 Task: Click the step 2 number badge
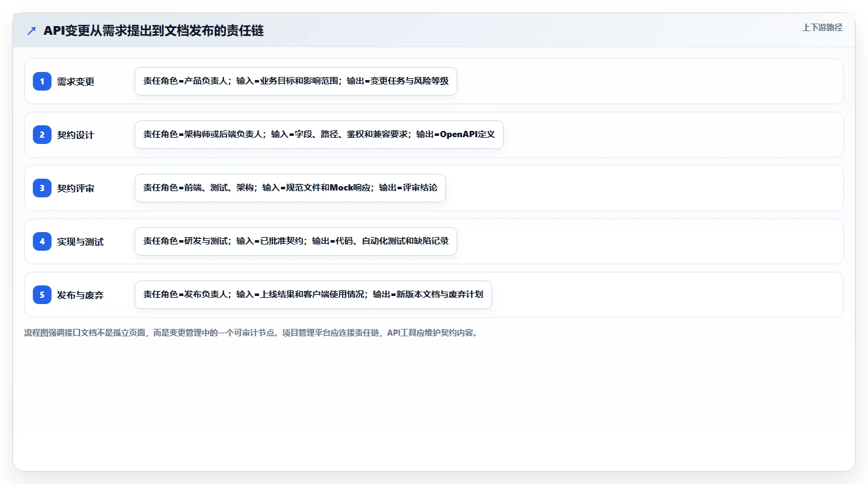pyautogui.click(x=42, y=135)
